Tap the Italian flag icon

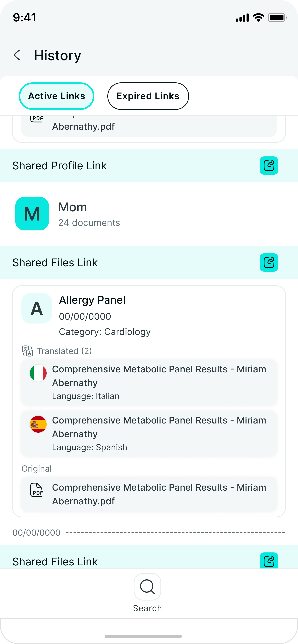pyautogui.click(x=38, y=373)
